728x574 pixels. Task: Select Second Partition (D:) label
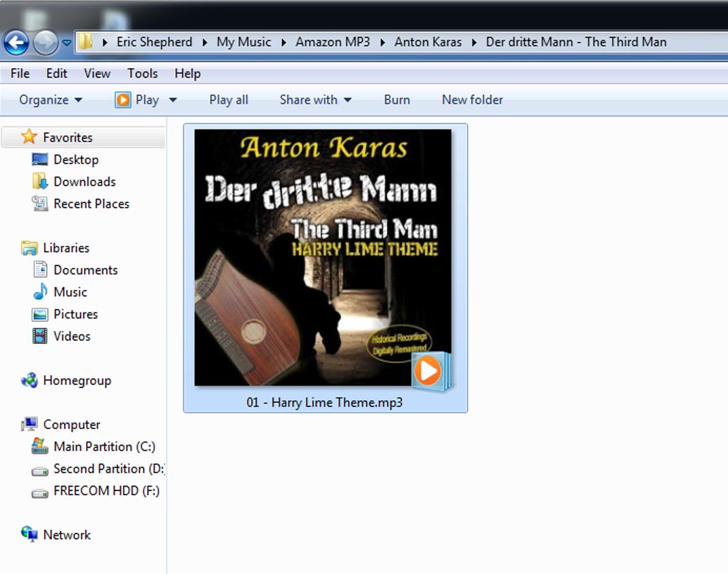[x=109, y=469]
